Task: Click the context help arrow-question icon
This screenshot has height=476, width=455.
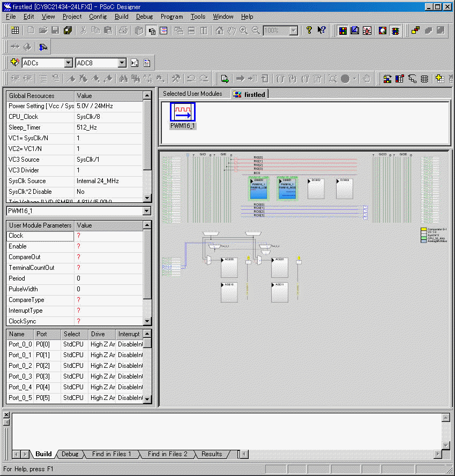Action: (x=321, y=30)
